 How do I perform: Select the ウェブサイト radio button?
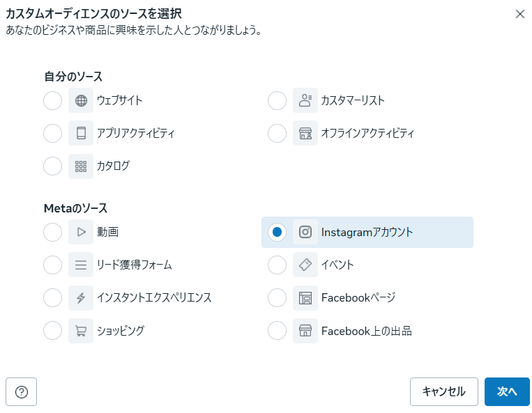click(x=52, y=100)
